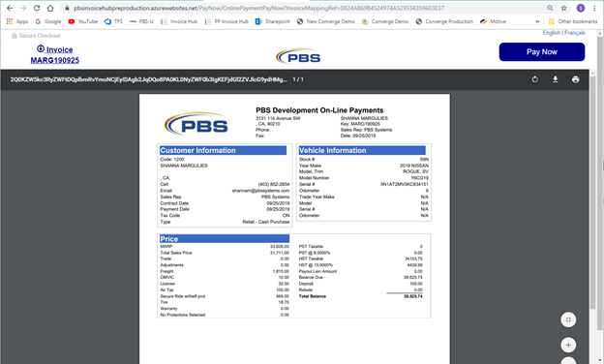Screen dimensions: 604x364
Task: Click the Pay Now button
Action: (x=542, y=52)
